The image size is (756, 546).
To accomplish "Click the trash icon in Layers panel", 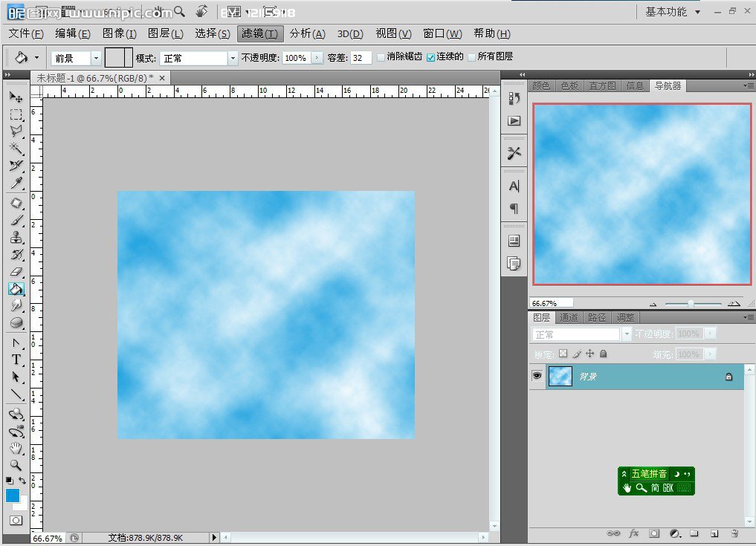I will tap(734, 533).
